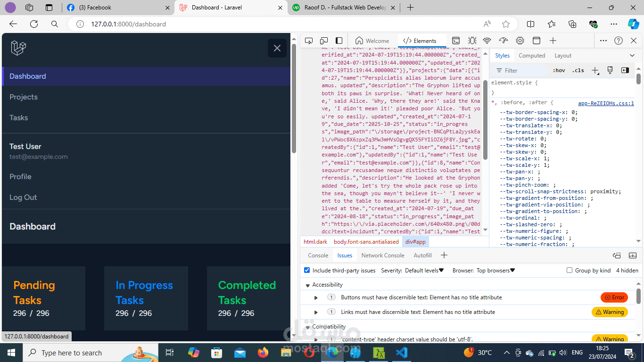Screen dimensions: 644x362
Task: Switch to the (3) Facebook browser tab
Action: click(118, 8)
